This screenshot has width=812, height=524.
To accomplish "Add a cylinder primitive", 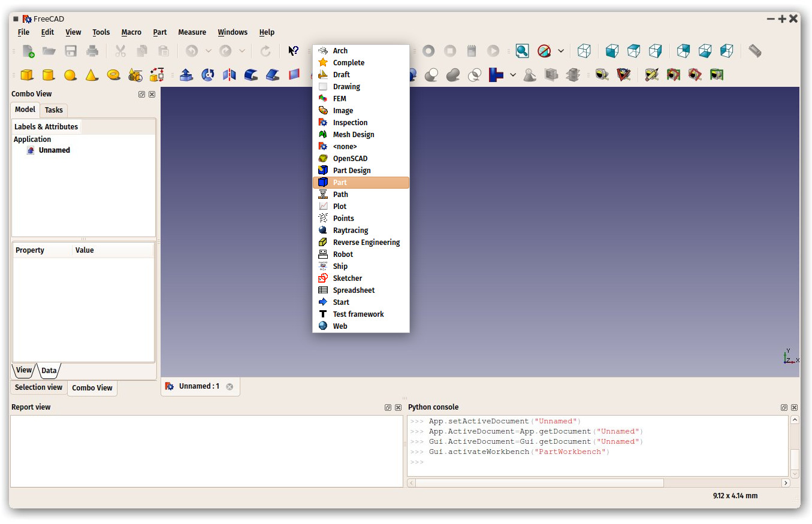I will tap(49, 75).
